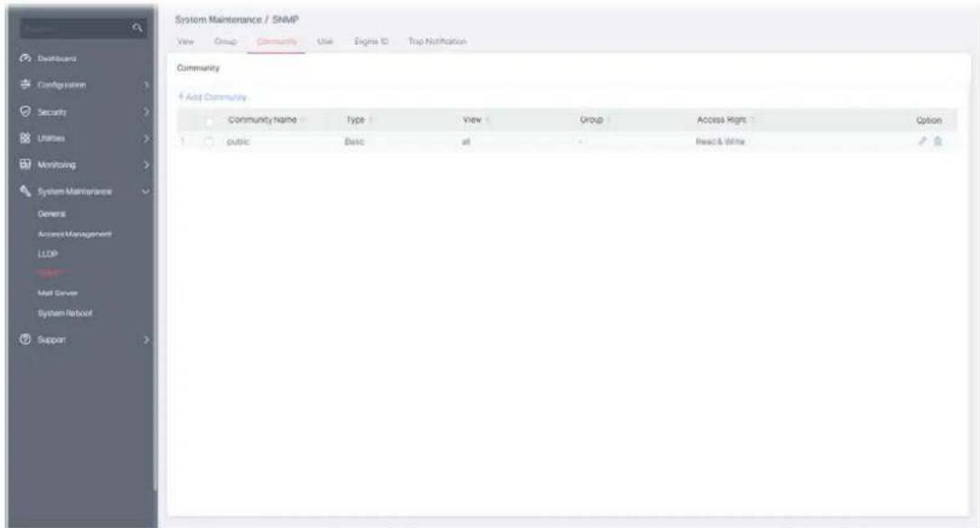The width and height of the screenshot is (980, 528).
Task: Select the Community tab
Action: 277,42
